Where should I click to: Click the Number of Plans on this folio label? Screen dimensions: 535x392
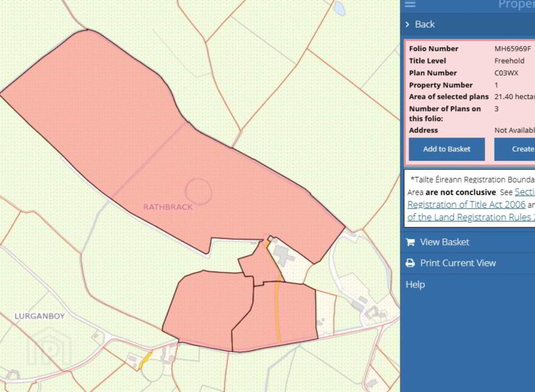click(x=445, y=114)
